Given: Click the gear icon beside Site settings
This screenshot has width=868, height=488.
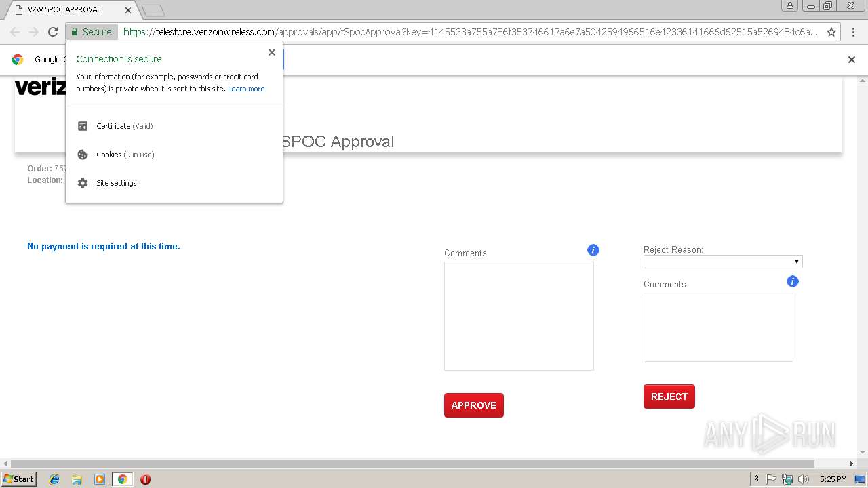Looking at the screenshot, I should [83, 183].
